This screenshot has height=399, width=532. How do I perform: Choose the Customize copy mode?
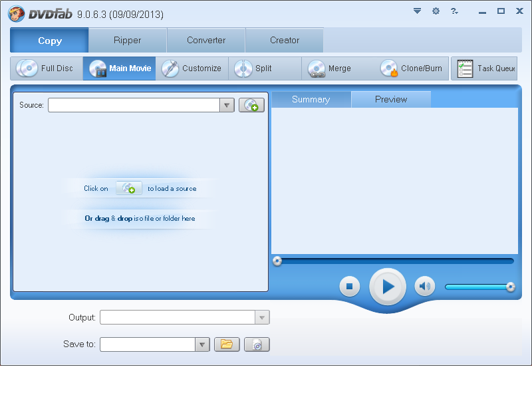pos(192,68)
